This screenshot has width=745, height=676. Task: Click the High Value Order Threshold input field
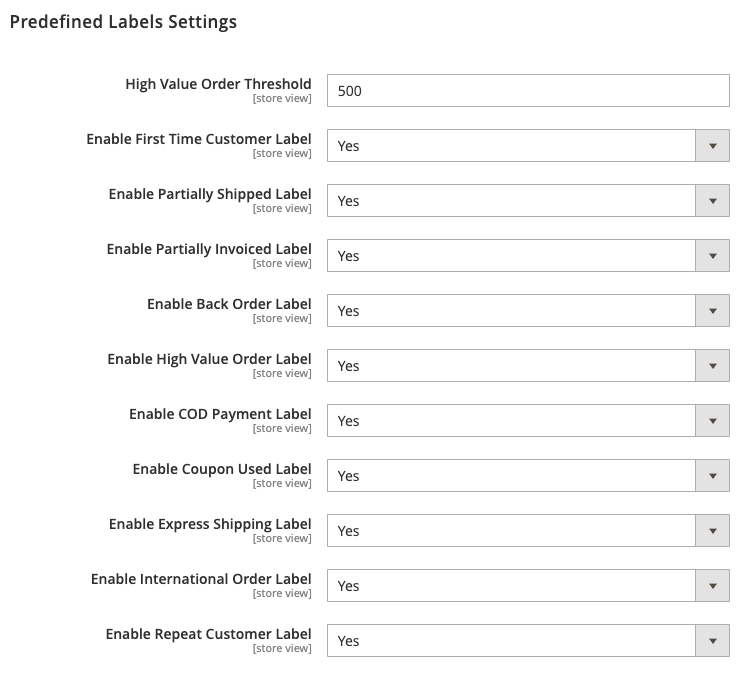coord(528,90)
